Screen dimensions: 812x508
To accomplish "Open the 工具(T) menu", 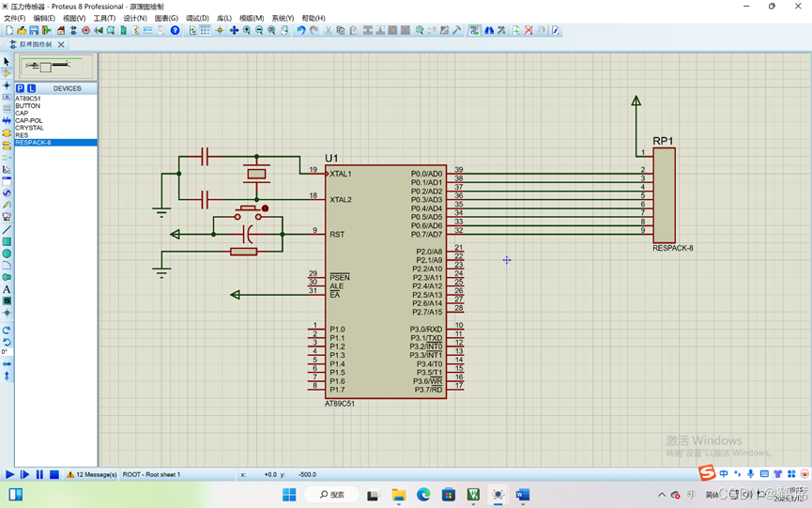I will point(104,18).
